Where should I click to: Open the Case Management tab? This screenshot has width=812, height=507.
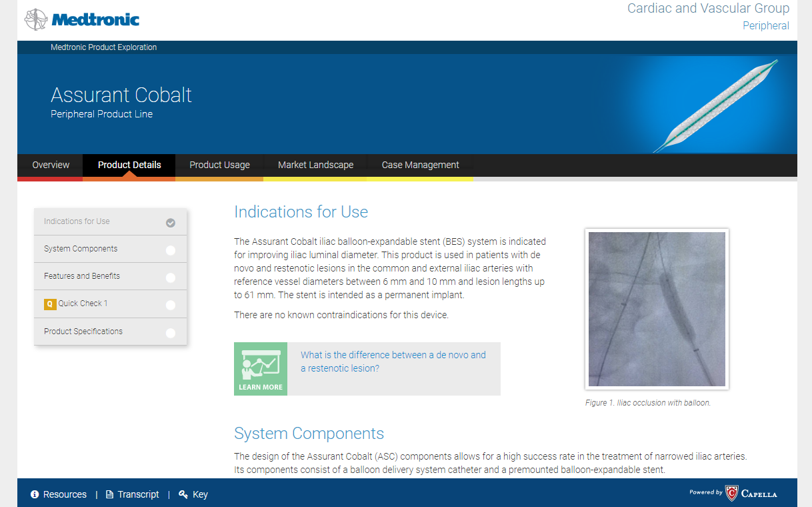(420, 165)
